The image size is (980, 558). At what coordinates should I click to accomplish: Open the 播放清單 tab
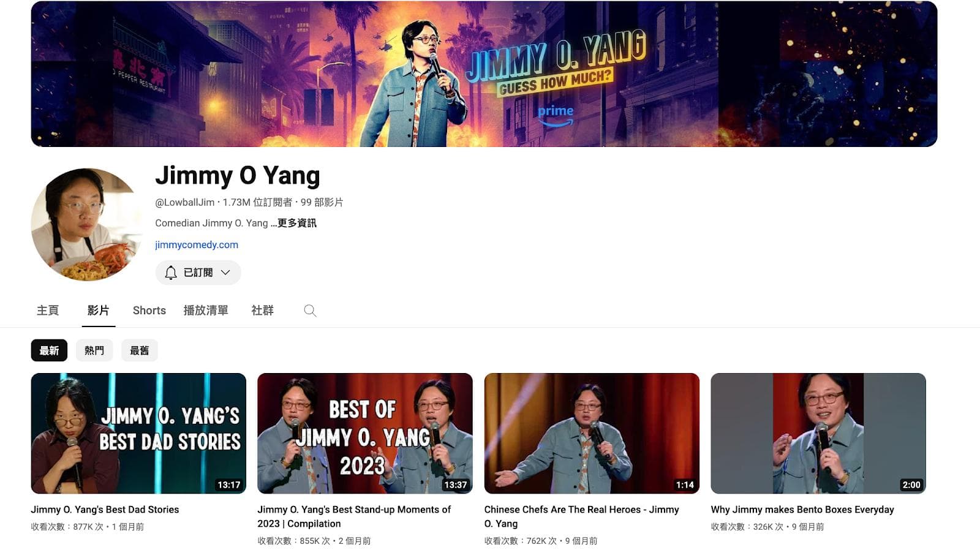206,311
